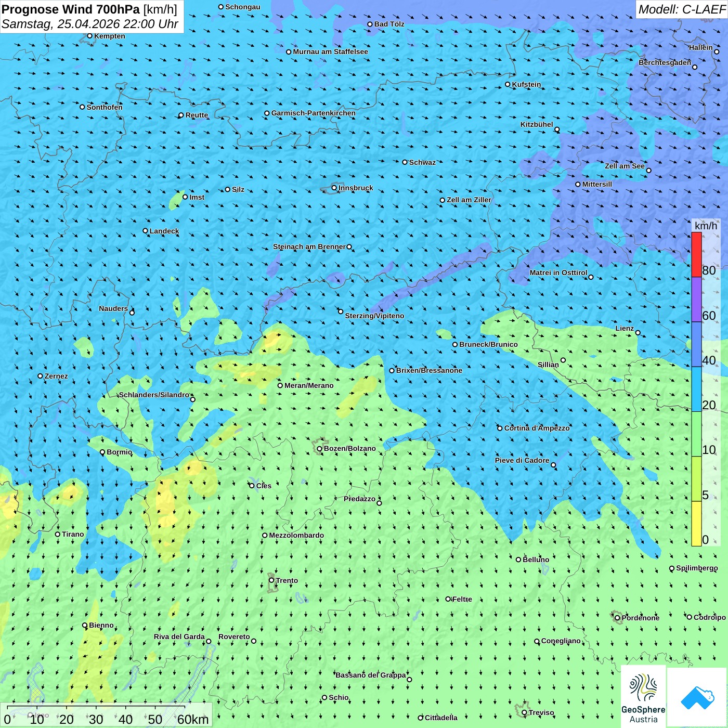Click the 'Bienno' label

click(x=101, y=625)
